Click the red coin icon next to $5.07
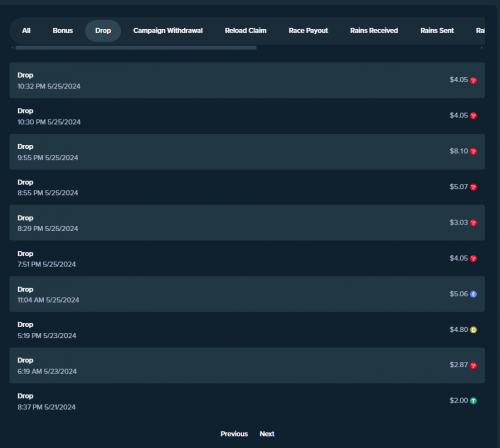500x448 pixels. pos(473,187)
